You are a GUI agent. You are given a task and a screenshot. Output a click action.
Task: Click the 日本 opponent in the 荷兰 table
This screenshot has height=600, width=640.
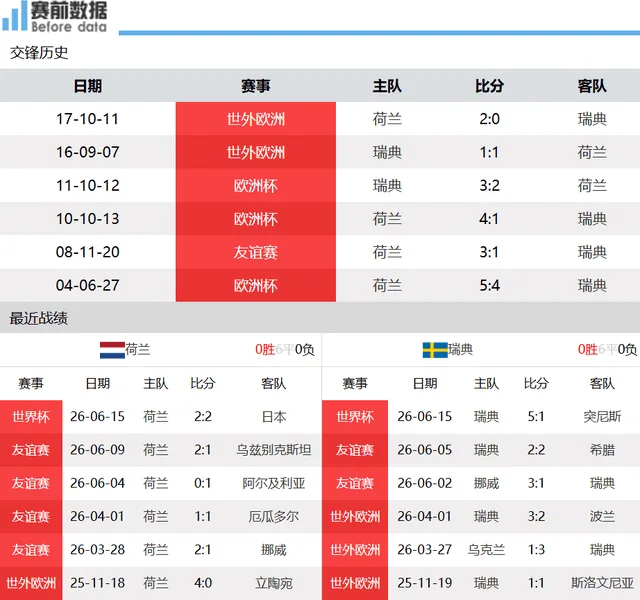click(273, 417)
